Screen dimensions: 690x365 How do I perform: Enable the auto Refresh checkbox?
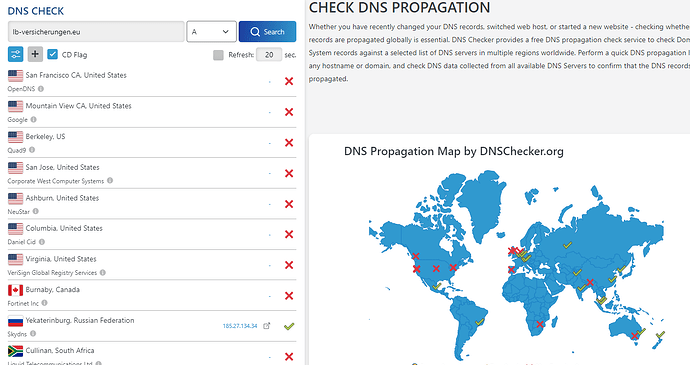218,55
